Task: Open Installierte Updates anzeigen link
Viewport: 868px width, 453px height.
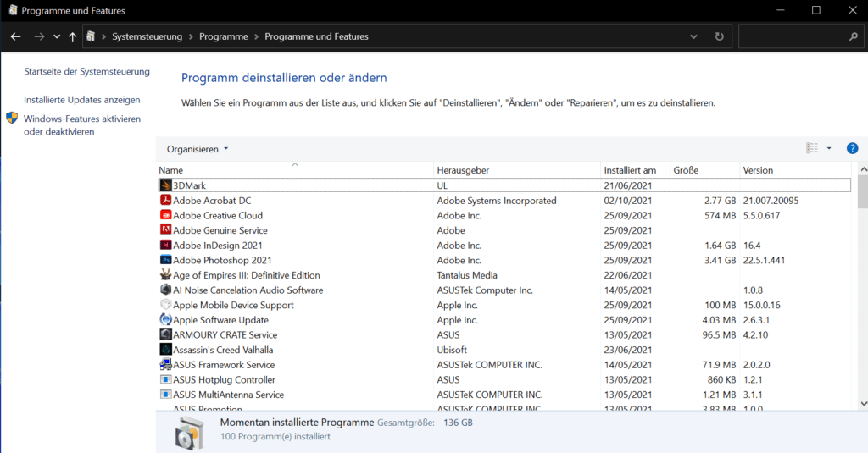Action: coord(82,100)
